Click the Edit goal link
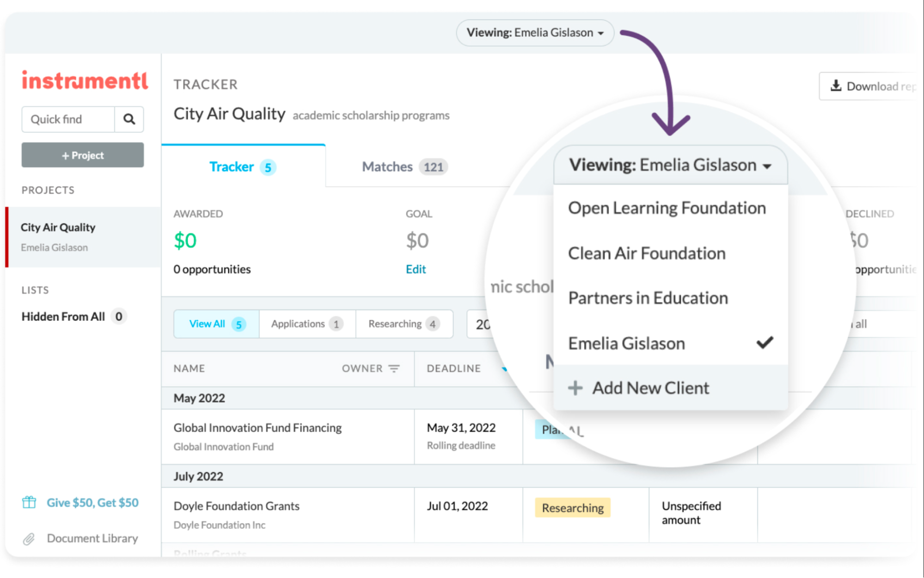Viewport: 924px width, 578px height. pyautogui.click(x=416, y=269)
